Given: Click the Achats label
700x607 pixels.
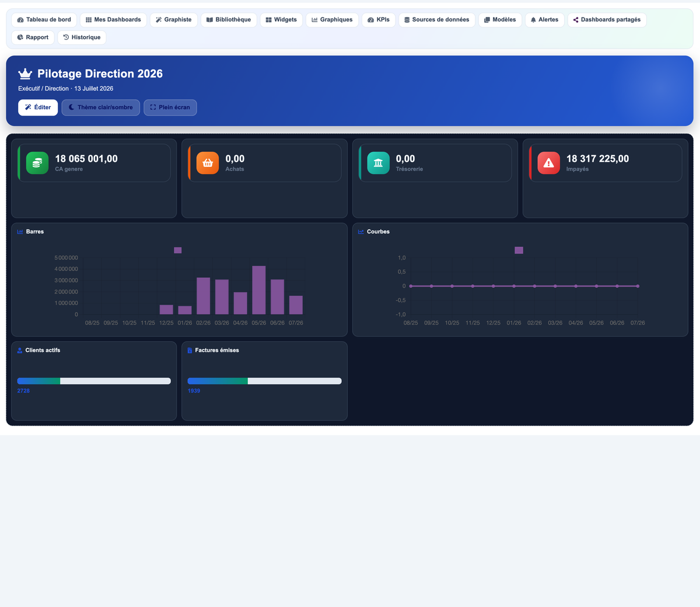Looking at the screenshot, I should click(x=235, y=169).
